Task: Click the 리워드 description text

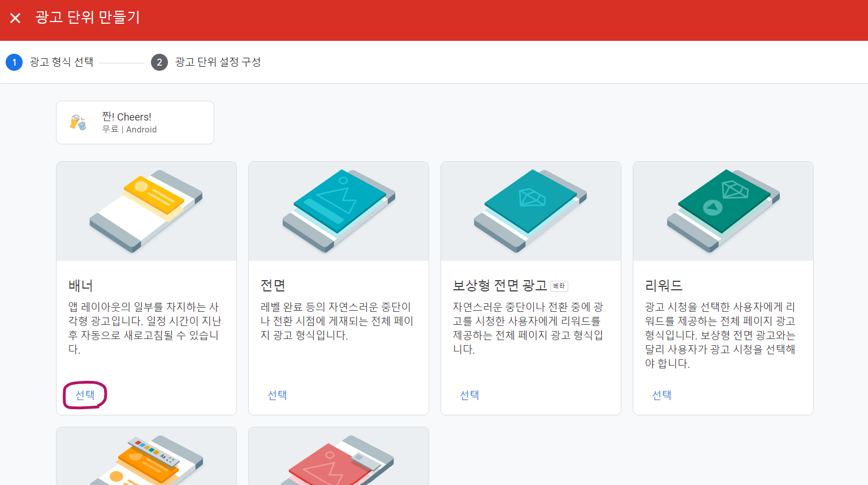Action: pyautogui.click(x=720, y=335)
